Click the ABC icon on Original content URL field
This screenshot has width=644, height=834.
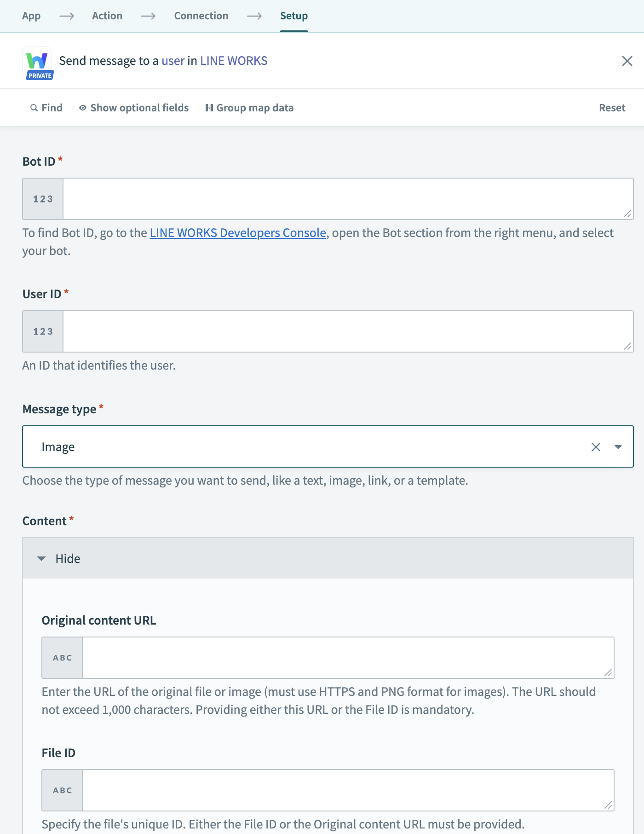click(62, 658)
